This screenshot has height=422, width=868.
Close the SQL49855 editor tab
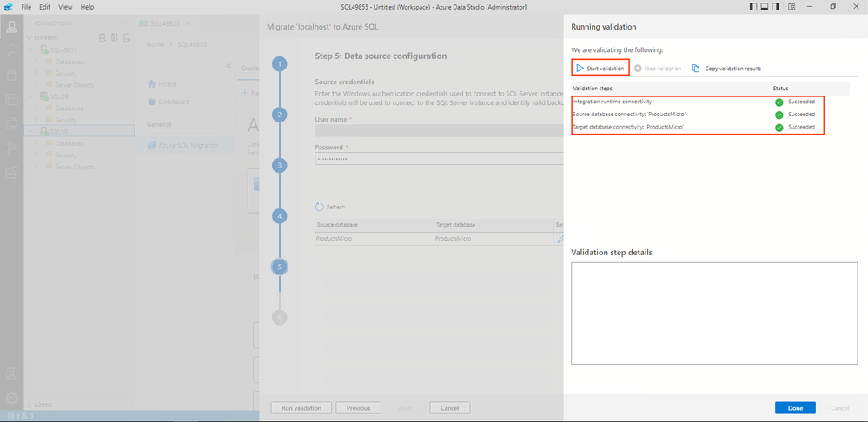pyautogui.click(x=188, y=23)
